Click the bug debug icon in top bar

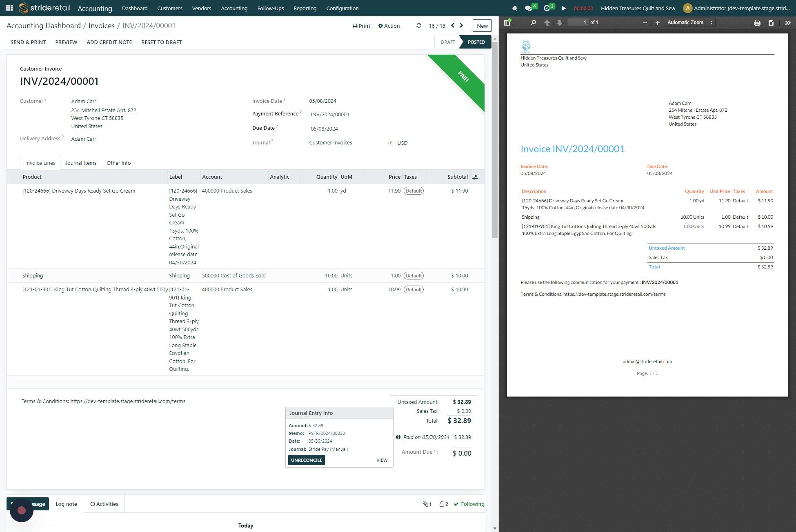(515, 8)
